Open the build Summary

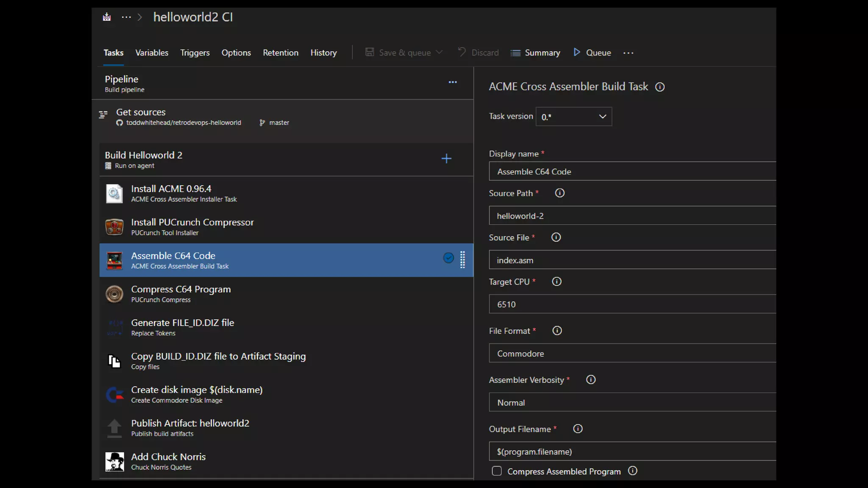coord(535,53)
